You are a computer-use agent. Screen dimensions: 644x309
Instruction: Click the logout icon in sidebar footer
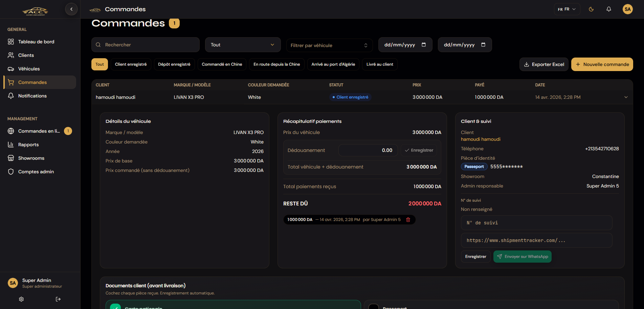(58, 299)
